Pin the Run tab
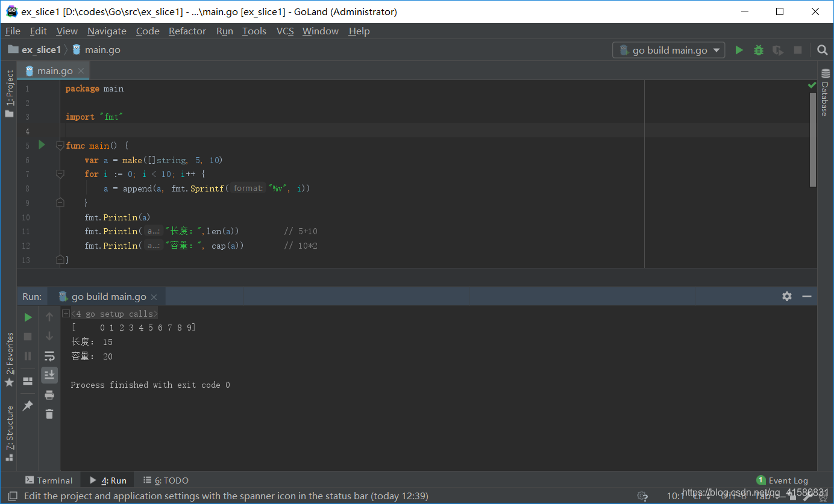The width and height of the screenshot is (834, 504). pyautogui.click(x=28, y=406)
